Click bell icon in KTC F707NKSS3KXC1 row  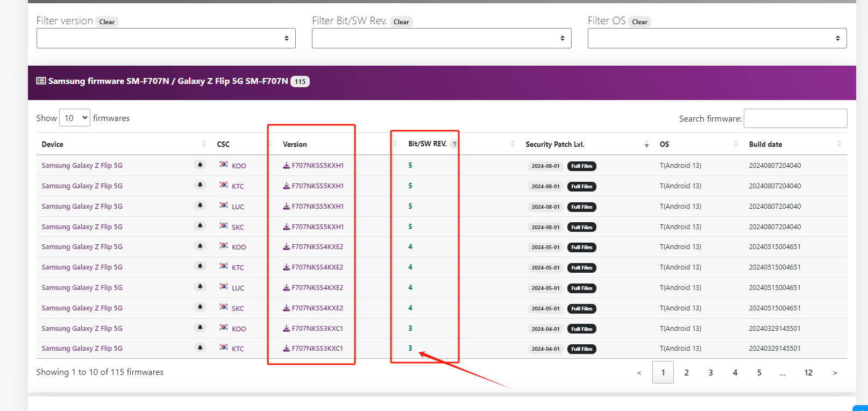pyautogui.click(x=200, y=348)
